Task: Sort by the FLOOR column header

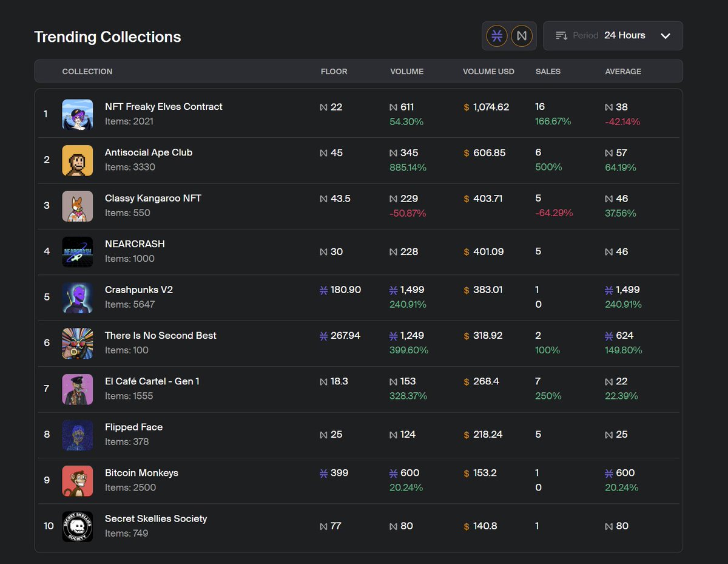Action: click(x=334, y=71)
